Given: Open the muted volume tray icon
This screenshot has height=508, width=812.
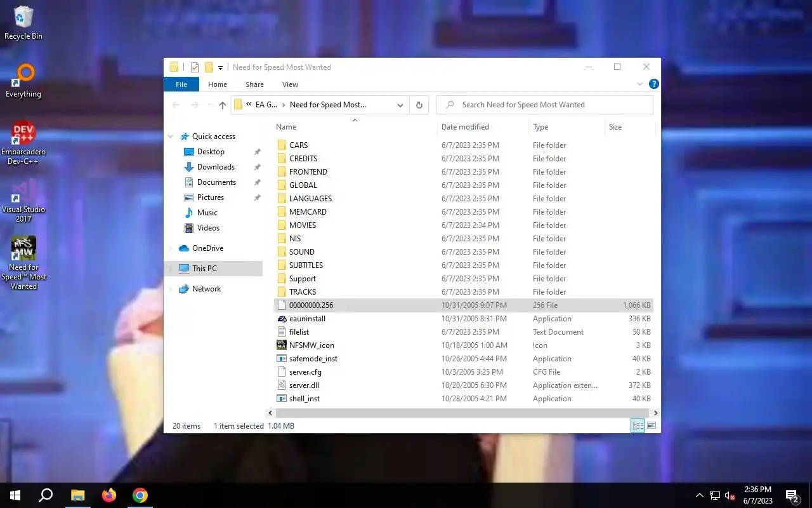Looking at the screenshot, I should tap(730, 496).
